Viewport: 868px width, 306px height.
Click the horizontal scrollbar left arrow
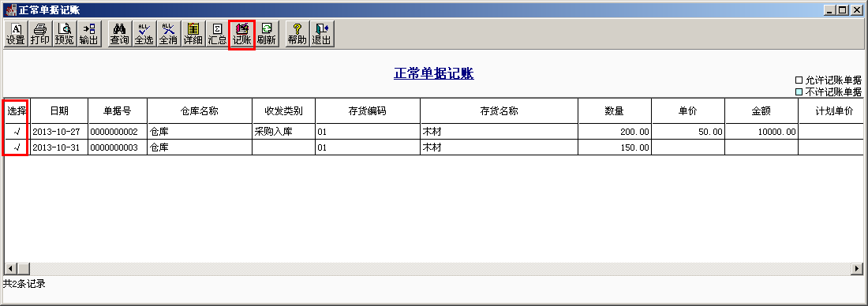tap(10, 268)
